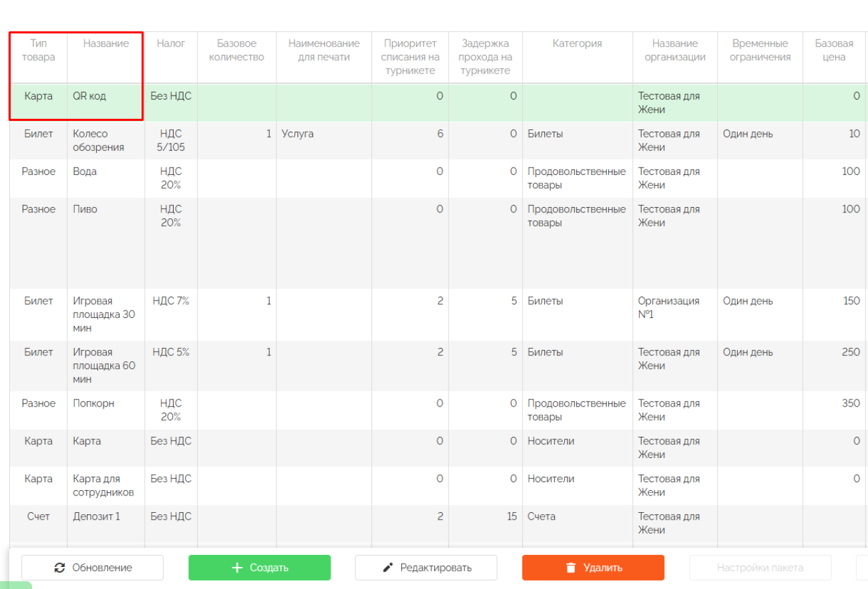Click the plus icon on Создать
The height and width of the screenshot is (589, 868).
pos(236,568)
